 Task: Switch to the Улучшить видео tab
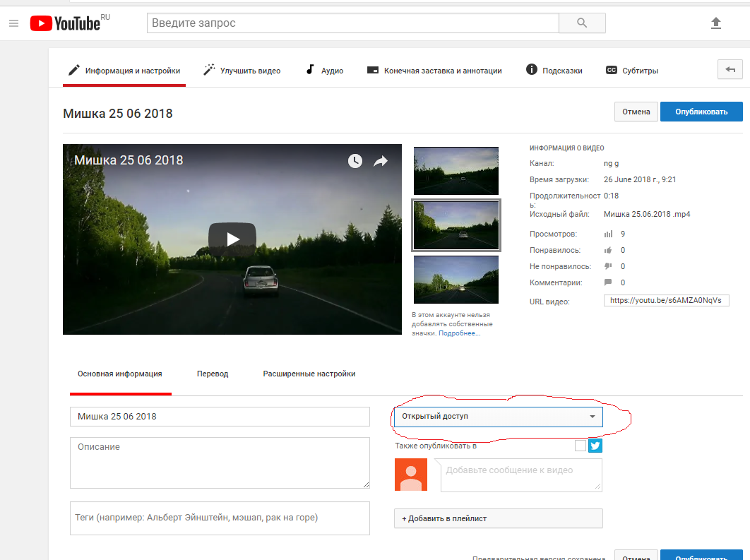tap(242, 71)
